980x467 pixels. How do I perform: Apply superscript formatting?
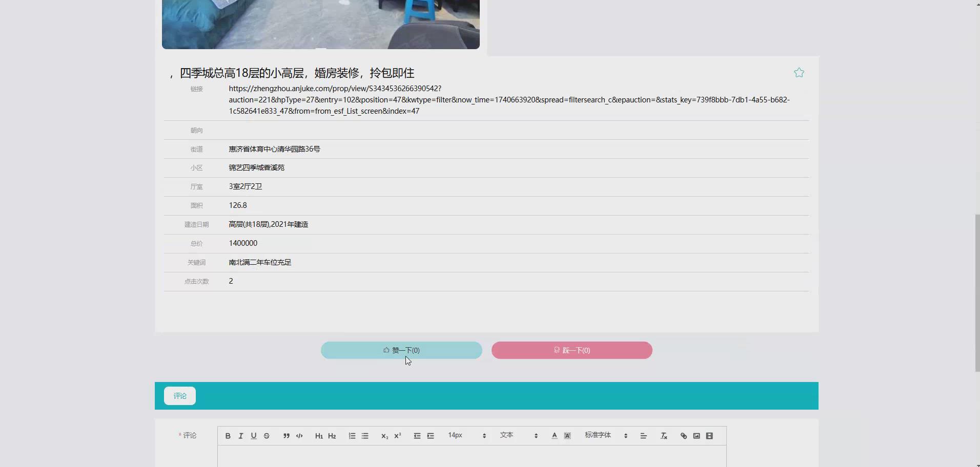[397, 436]
